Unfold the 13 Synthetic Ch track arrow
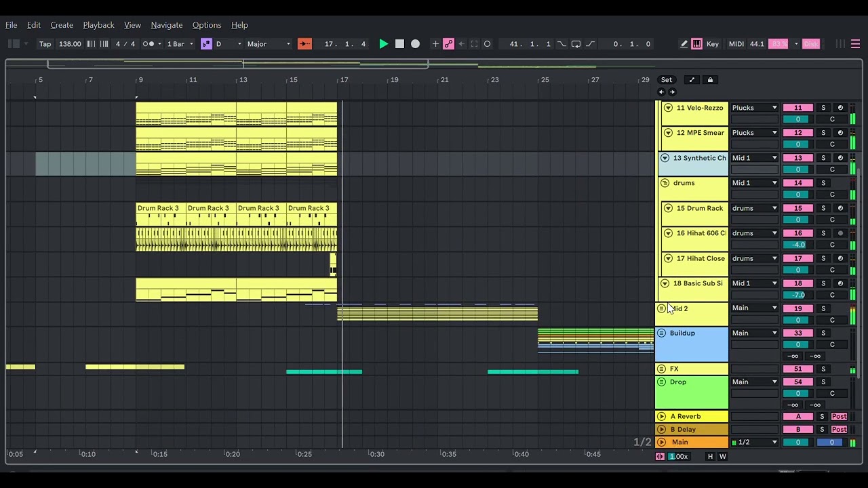868x488 pixels. click(x=665, y=158)
